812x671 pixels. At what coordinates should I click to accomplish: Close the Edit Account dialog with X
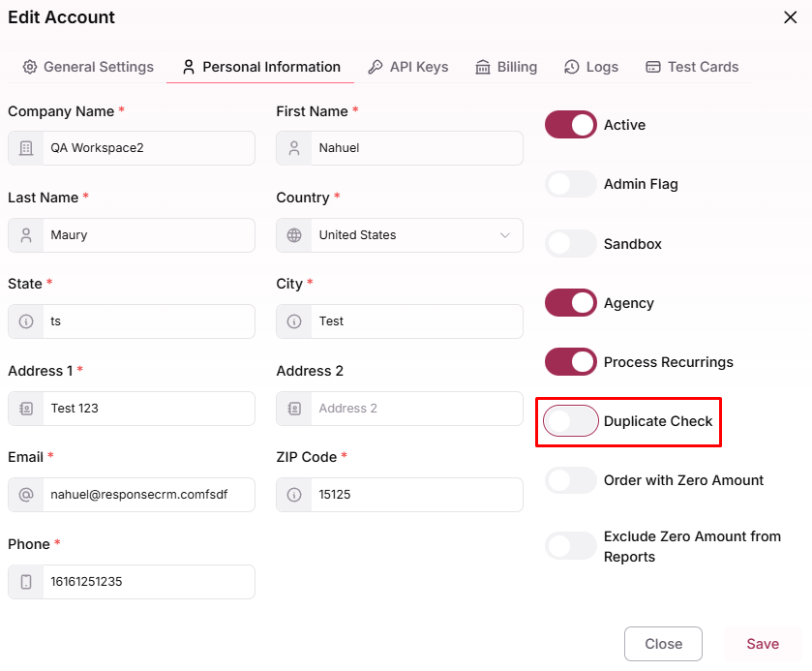tap(791, 17)
